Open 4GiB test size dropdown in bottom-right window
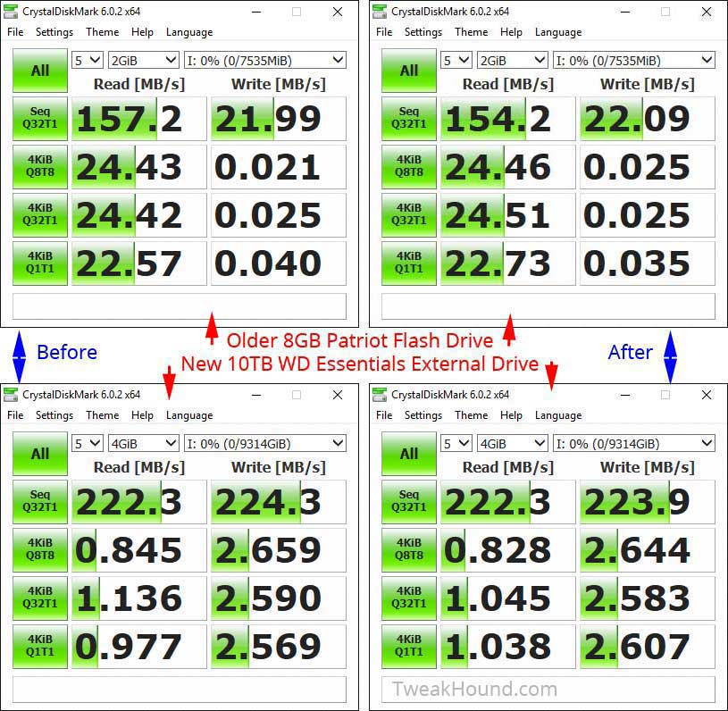 (x=512, y=444)
